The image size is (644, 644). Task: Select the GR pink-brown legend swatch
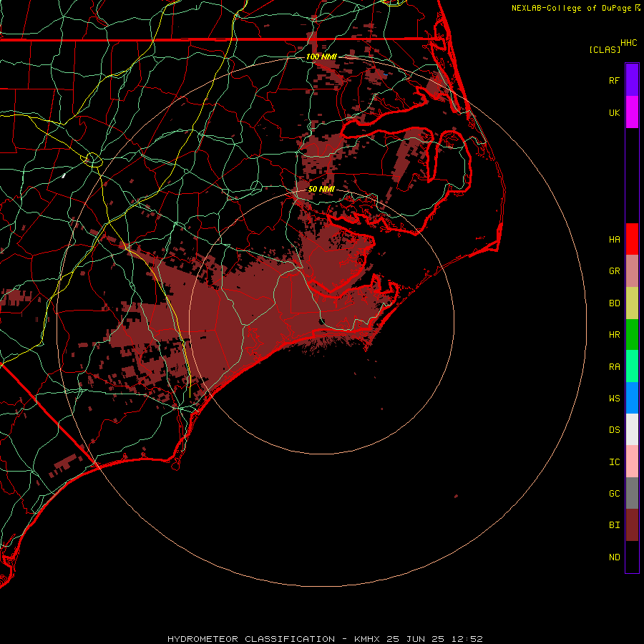tap(632, 271)
